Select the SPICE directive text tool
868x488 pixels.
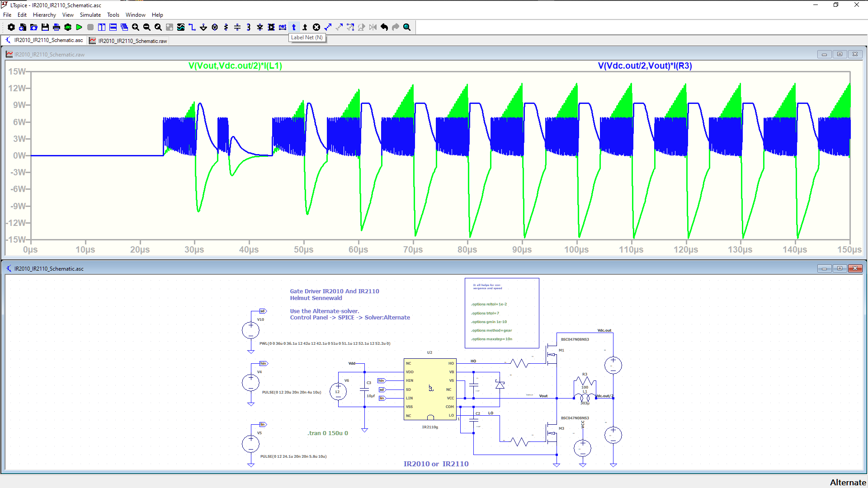point(305,27)
